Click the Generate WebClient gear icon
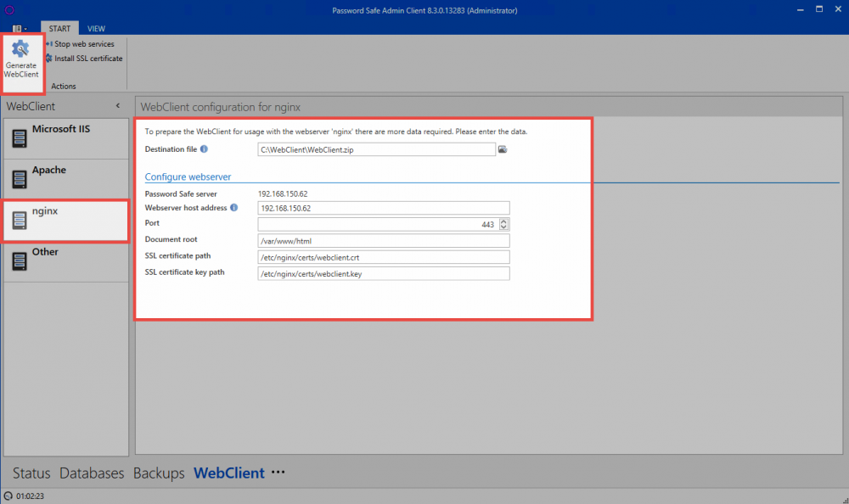 [20, 49]
